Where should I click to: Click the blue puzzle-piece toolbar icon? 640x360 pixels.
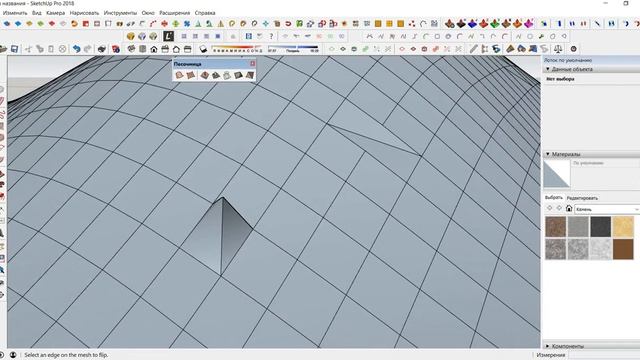187,24
